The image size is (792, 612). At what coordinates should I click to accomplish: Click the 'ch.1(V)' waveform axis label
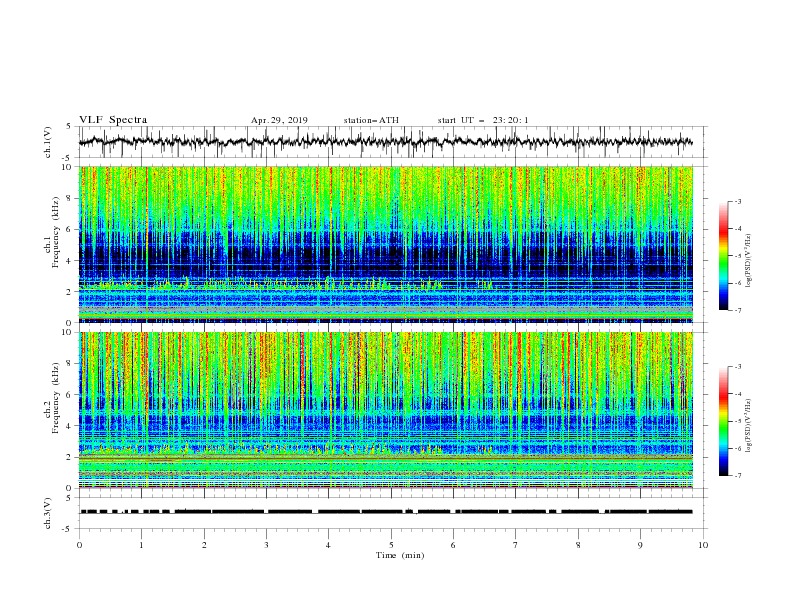coord(48,142)
